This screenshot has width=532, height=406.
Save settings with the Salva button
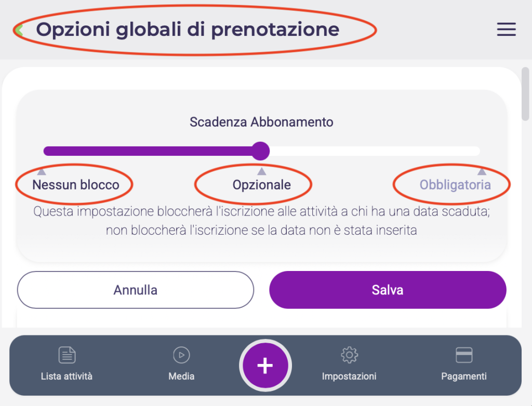coord(388,290)
